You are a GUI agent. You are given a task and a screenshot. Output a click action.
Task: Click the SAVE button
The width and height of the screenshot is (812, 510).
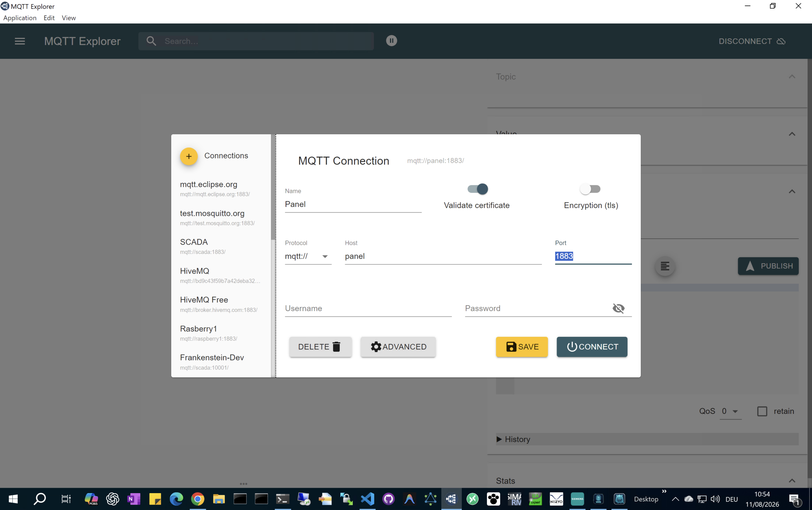[x=522, y=347]
